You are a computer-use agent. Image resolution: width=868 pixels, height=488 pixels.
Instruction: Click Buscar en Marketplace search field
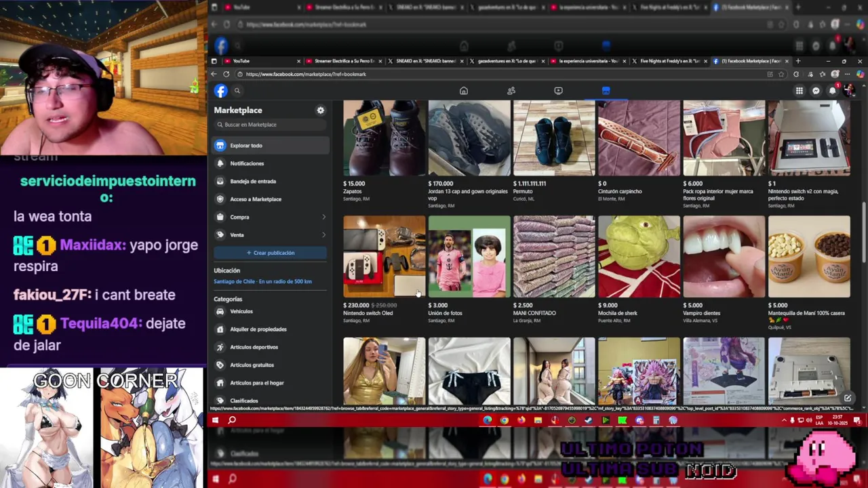(271, 125)
